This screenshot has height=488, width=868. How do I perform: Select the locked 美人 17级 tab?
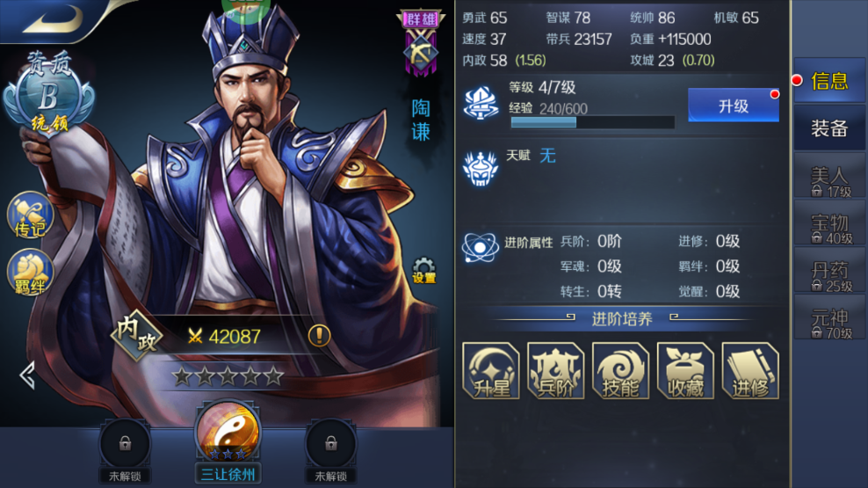(x=829, y=182)
